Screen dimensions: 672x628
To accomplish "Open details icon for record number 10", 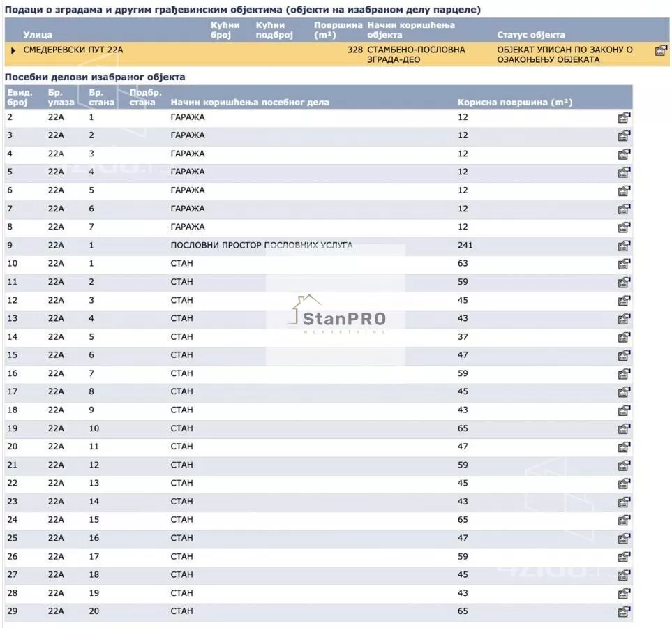I will (x=624, y=264).
